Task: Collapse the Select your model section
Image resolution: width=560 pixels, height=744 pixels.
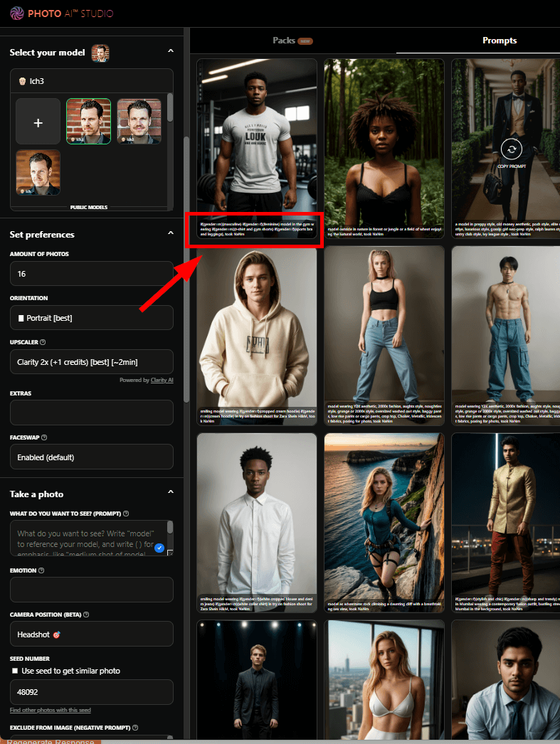Action: click(171, 51)
